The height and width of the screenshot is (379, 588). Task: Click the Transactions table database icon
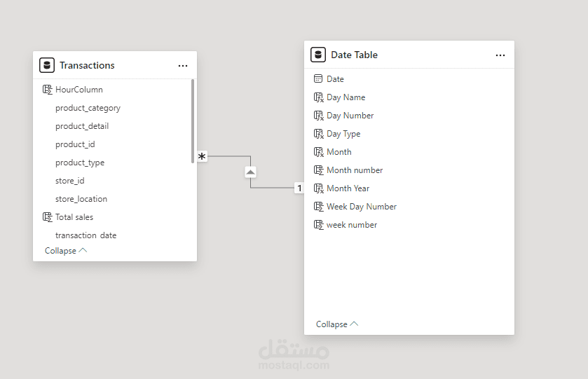[x=47, y=65]
